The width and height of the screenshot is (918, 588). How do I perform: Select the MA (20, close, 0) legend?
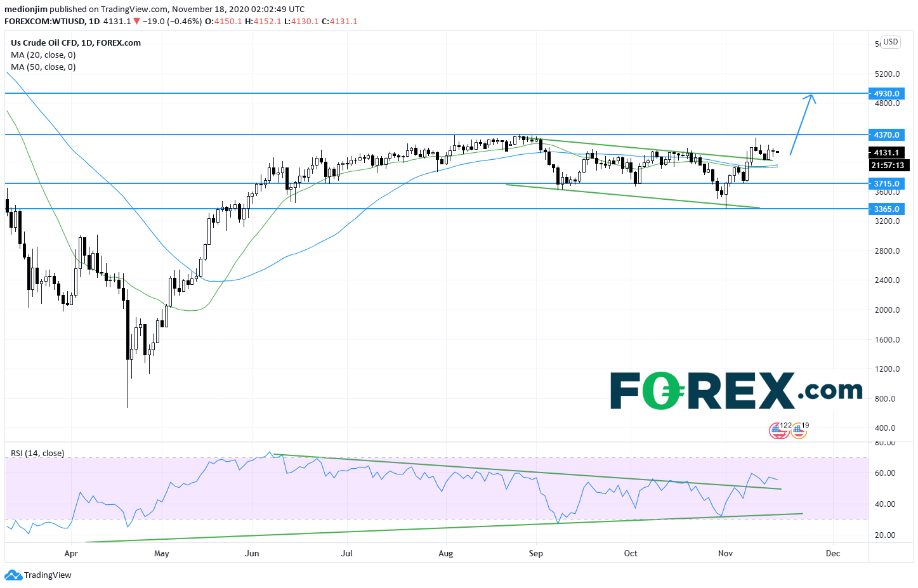pos(43,55)
